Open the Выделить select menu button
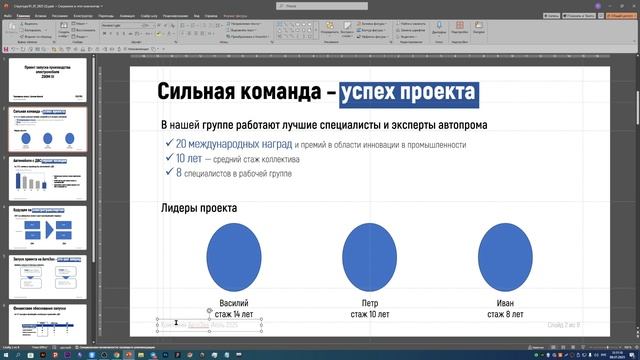The image size is (640, 360). (x=407, y=37)
